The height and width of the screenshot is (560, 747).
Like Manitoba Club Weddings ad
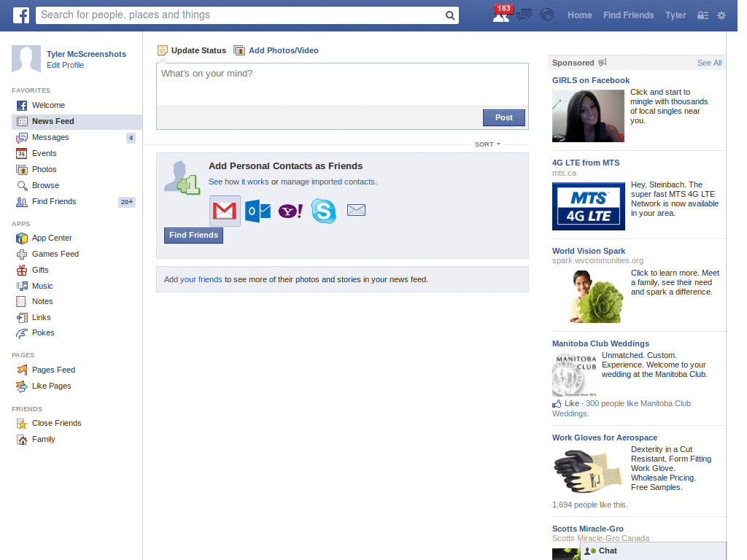[x=572, y=403]
